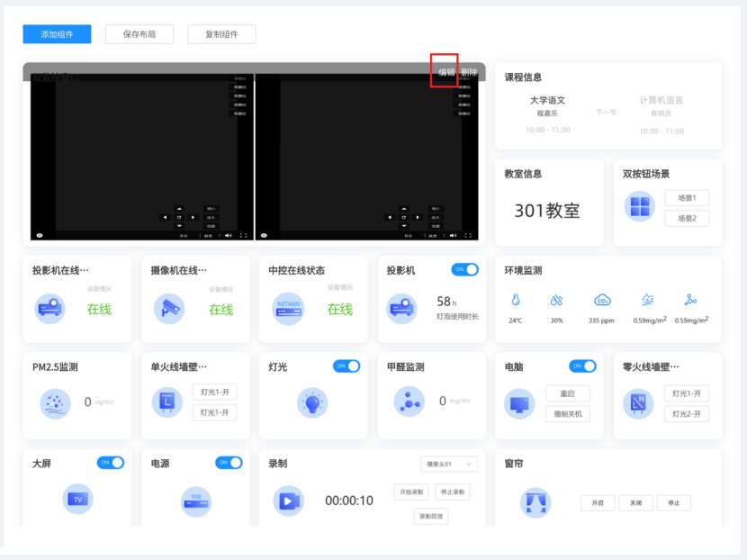Click the 甲醛监测 molecule icon
747x560 pixels.
pyautogui.click(x=409, y=402)
